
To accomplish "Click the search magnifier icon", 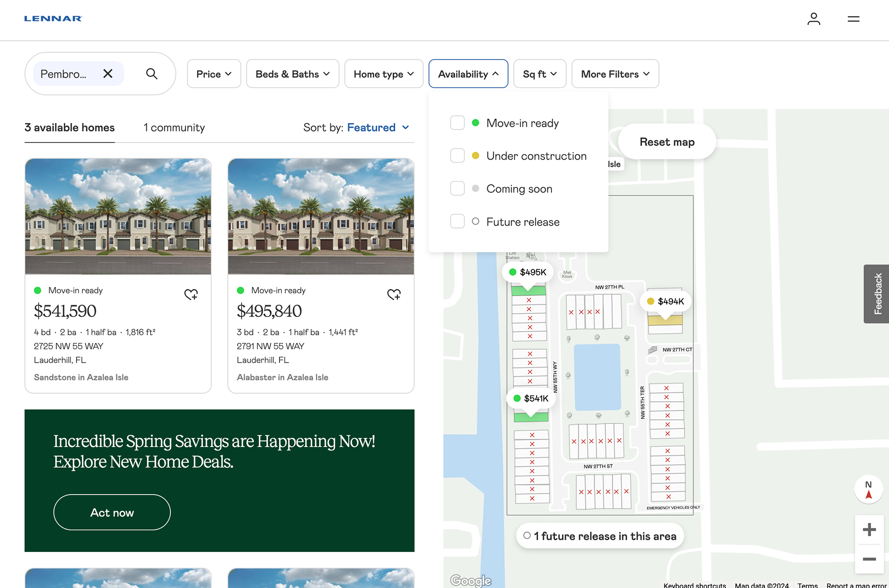I will 151,74.
